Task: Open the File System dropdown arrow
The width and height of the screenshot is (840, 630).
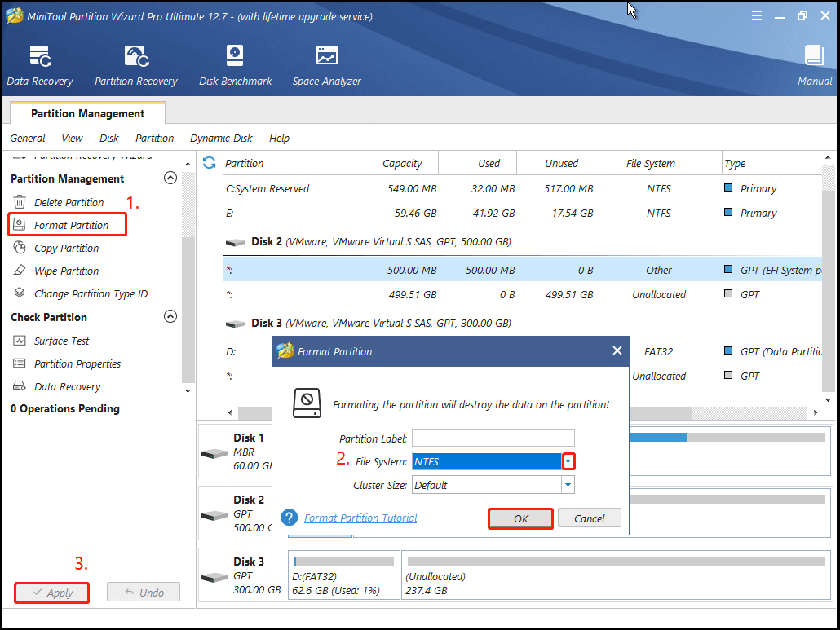Action: pyautogui.click(x=568, y=461)
